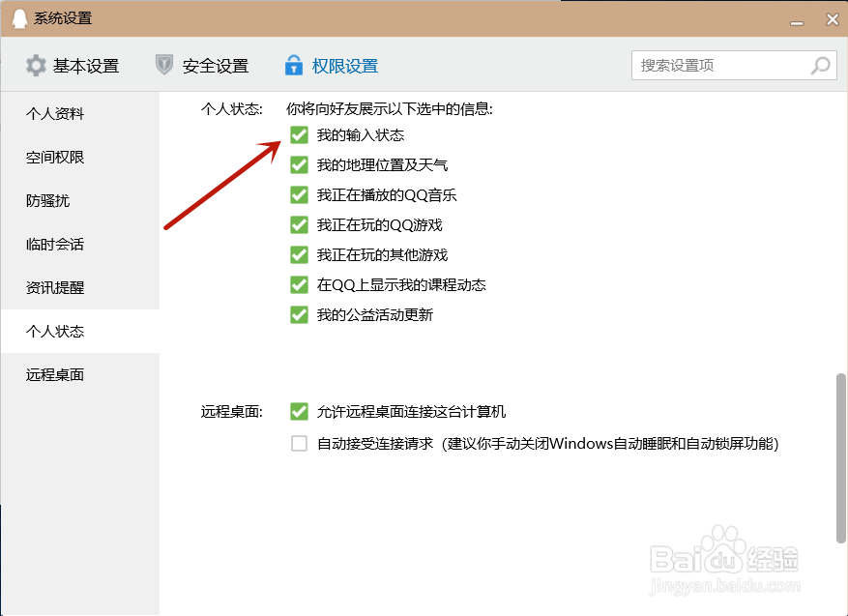The width and height of the screenshot is (848, 616).
Task: Uncheck 我的输入状态 checkbox
Action: click(299, 134)
